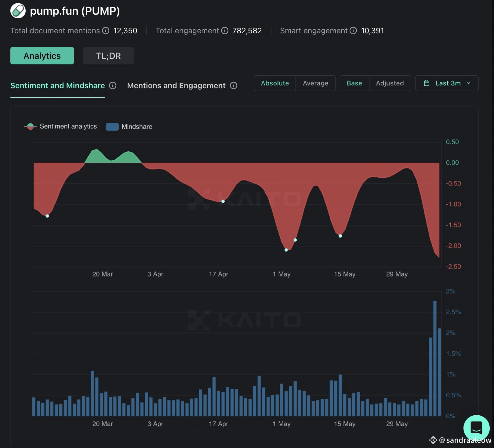Click the sentiment data point near 17 Apr
The width and height of the screenshot is (494, 448).
click(x=223, y=201)
